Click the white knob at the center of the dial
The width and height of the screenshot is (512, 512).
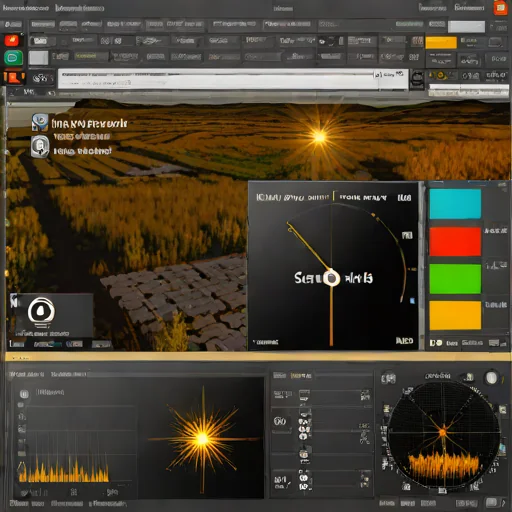coord(331,278)
